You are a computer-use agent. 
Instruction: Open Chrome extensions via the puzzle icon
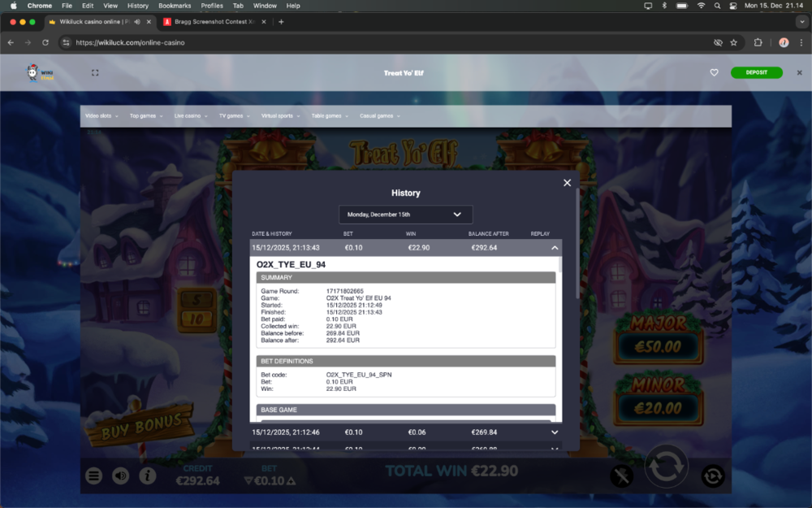point(756,42)
